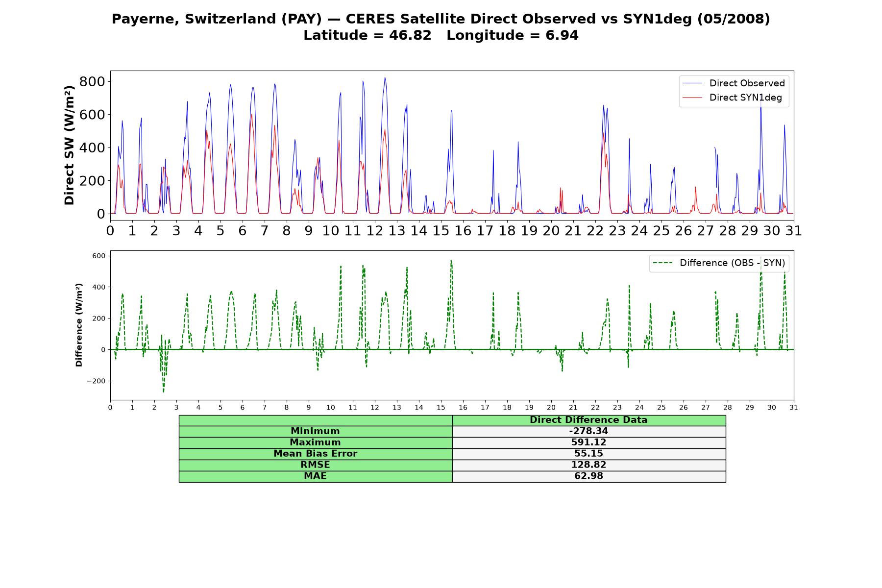Click day 31 tick on lower x-axis
This screenshot has width=882, height=588.
pyautogui.click(x=794, y=408)
